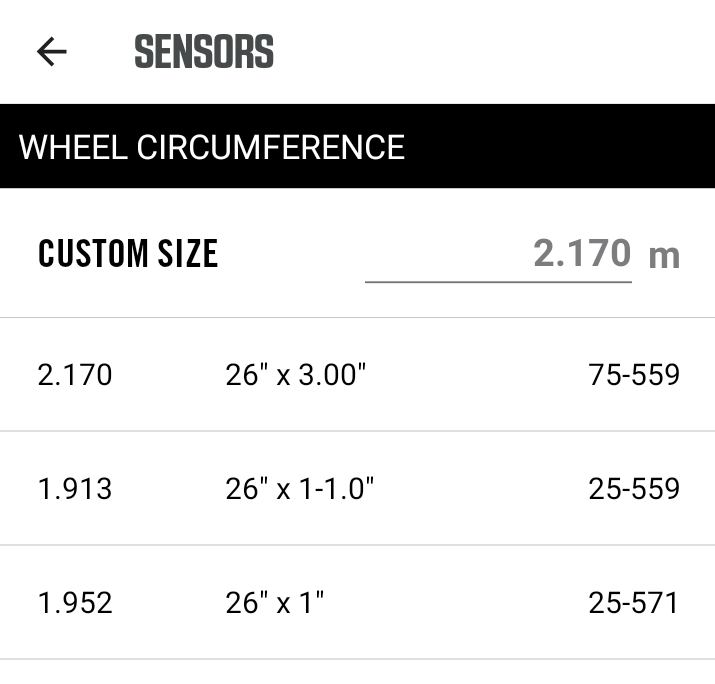715x684 pixels.
Task: Tap the back arrow icon
Action: click(51, 51)
